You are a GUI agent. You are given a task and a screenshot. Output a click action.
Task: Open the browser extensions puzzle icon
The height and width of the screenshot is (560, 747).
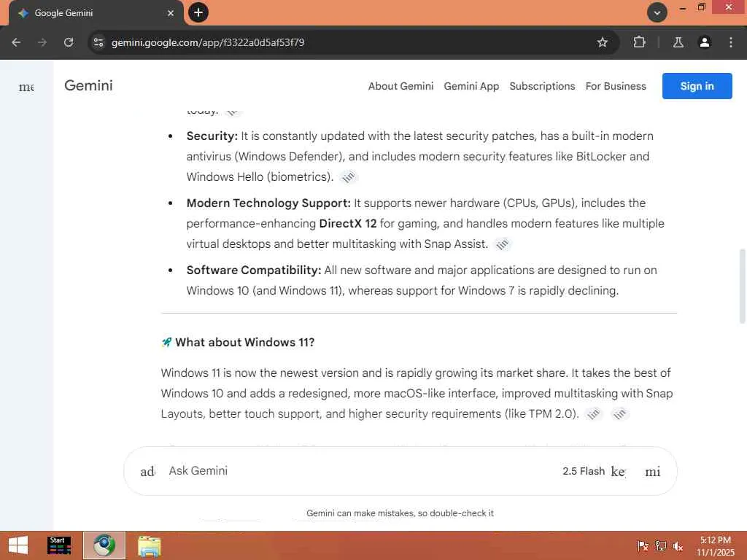(x=639, y=42)
